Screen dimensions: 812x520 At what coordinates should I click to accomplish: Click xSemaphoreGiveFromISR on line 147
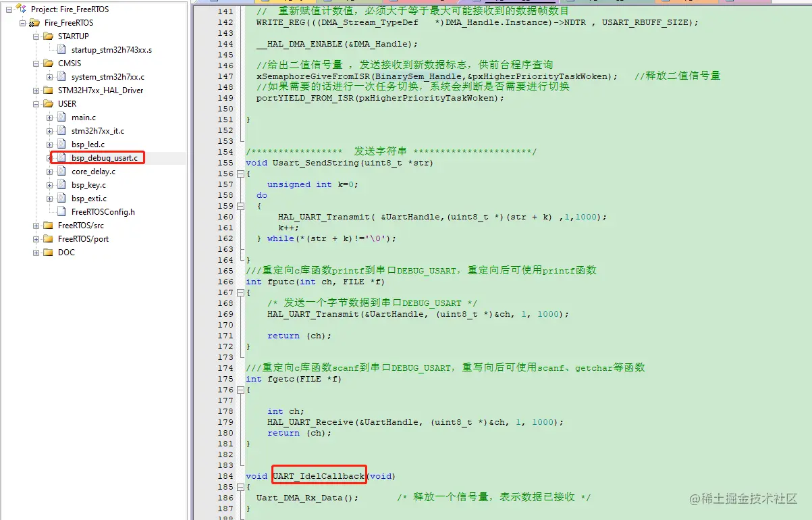click(x=313, y=76)
